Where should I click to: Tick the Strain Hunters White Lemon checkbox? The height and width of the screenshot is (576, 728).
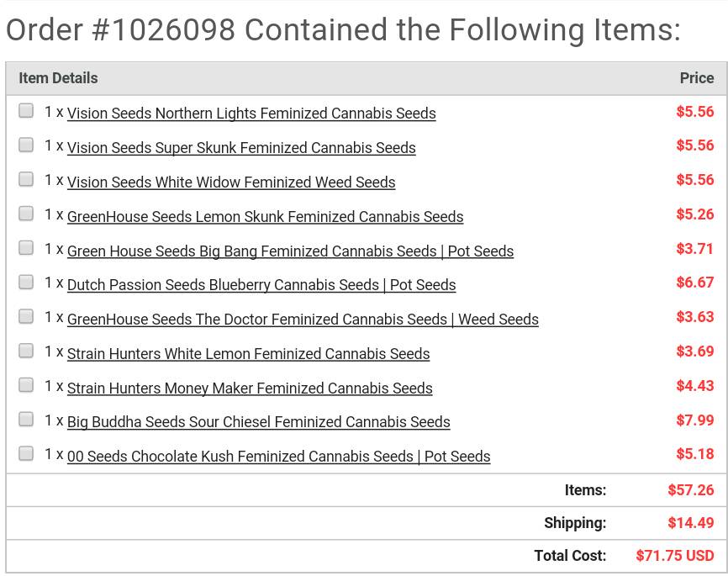click(x=26, y=351)
